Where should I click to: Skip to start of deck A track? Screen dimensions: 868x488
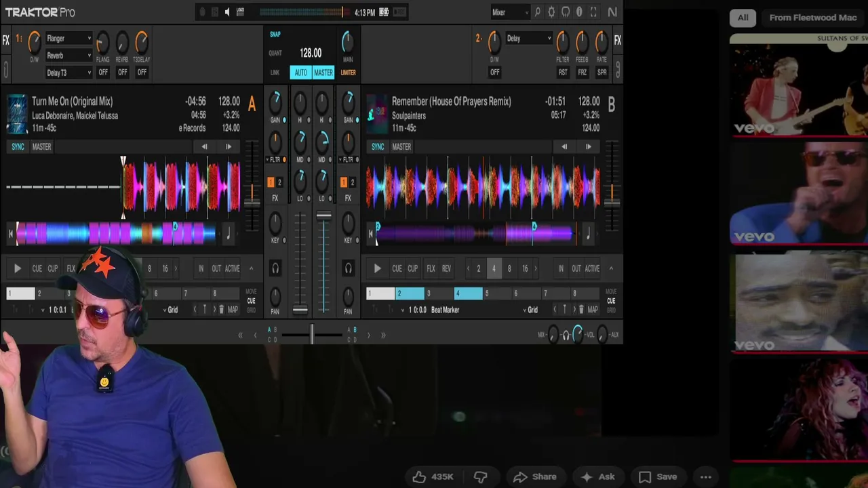pyautogui.click(x=11, y=235)
